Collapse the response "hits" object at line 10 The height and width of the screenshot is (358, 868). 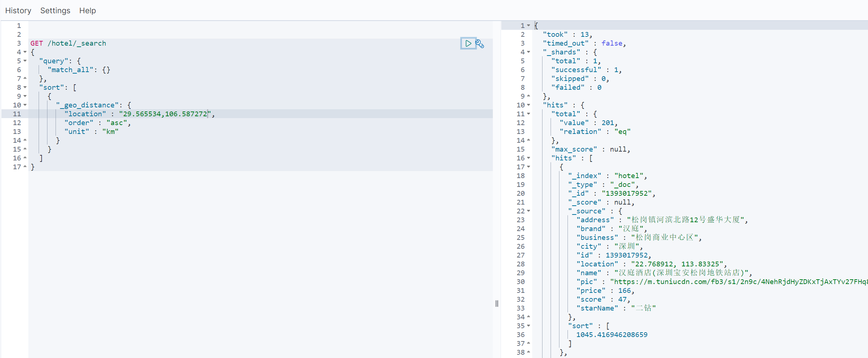(529, 105)
